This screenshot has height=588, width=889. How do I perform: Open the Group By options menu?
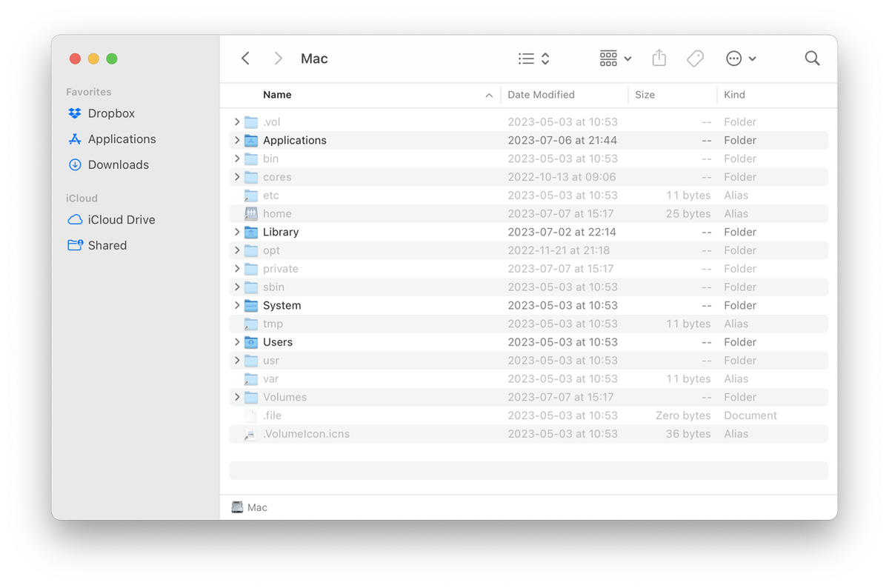coord(615,59)
